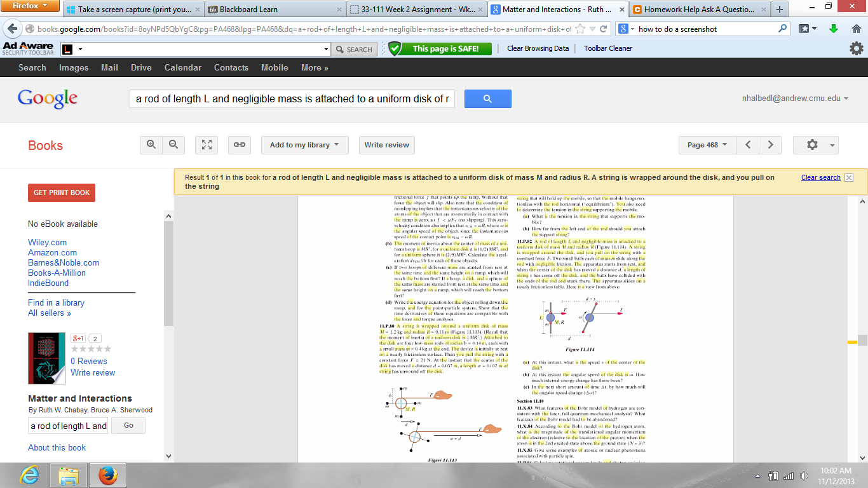The height and width of the screenshot is (488, 868).
Task: Go to the previous book page
Action: tap(748, 145)
